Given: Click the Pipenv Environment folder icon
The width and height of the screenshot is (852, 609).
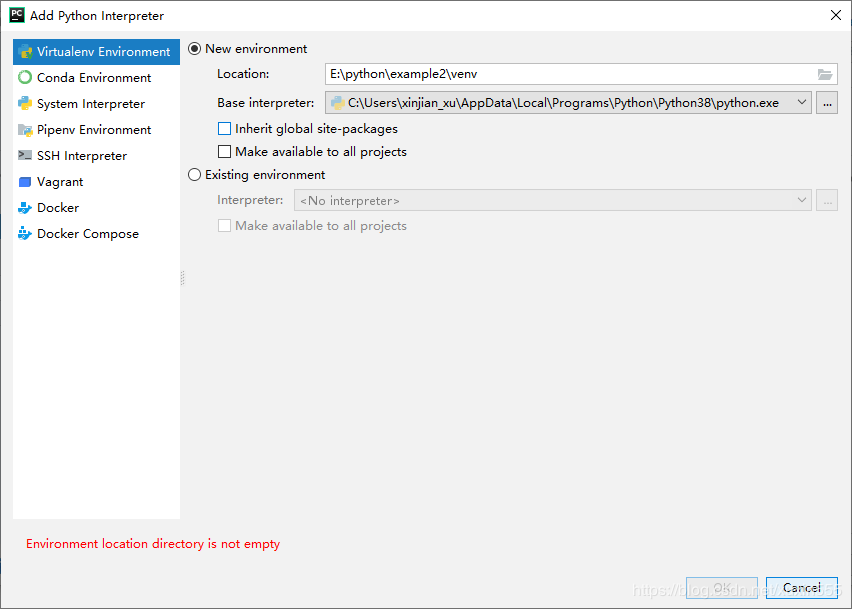Looking at the screenshot, I should tap(25, 130).
